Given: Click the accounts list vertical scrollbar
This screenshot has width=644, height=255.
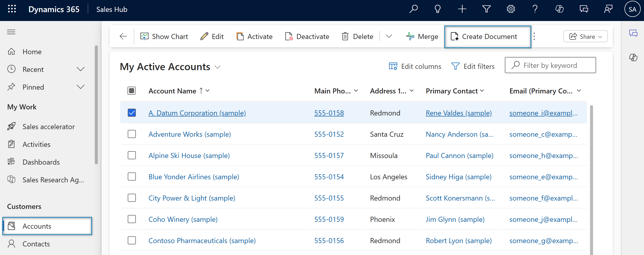Looking at the screenshot, I should pyautogui.click(x=591, y=177).
